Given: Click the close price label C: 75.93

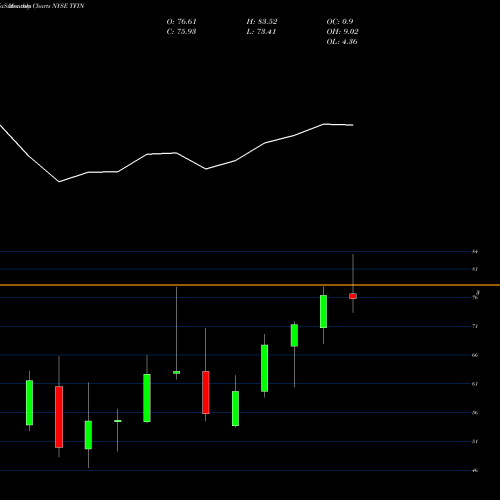Looking at the screenshot, I should [x=181, y=32].
